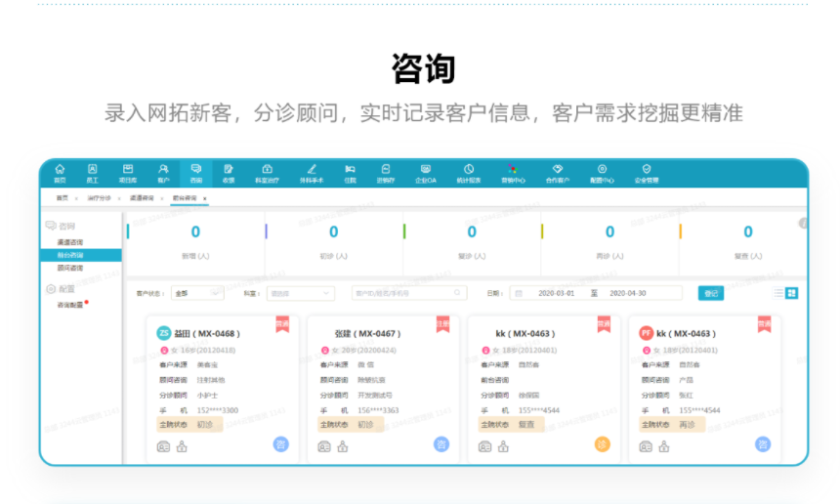Open 渠道咨询 in left sidebar
The height and width of the screenshot is (504, 840).
tap(70, 242)
